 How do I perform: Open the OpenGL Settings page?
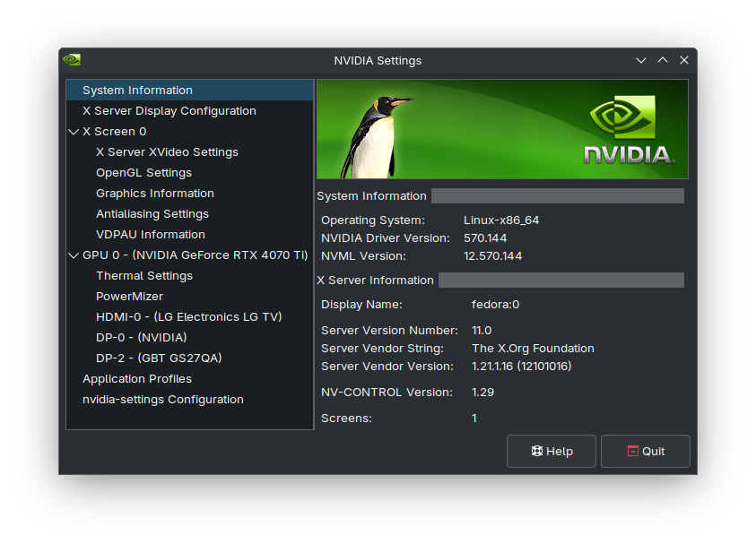click(x=143, y=172)
